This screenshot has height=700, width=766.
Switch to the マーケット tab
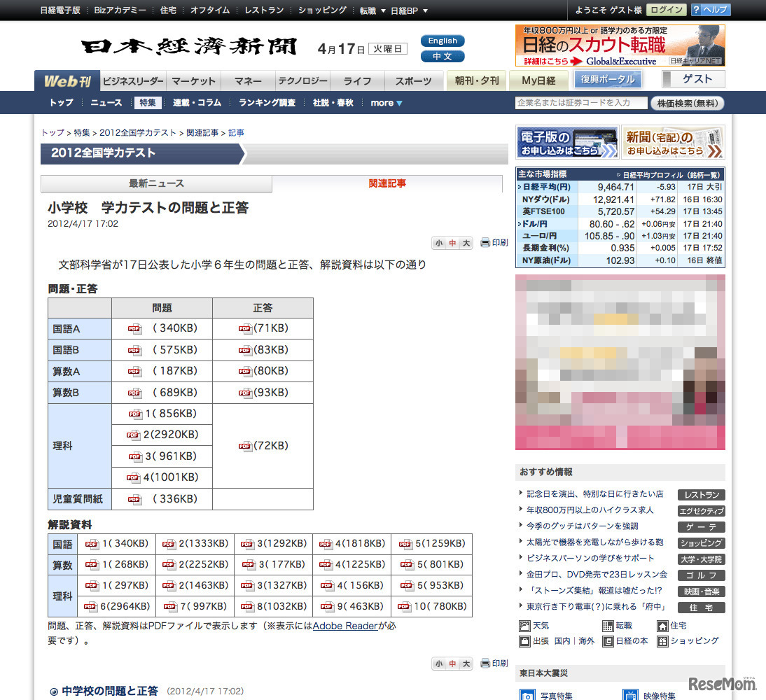tap(193, 80)
